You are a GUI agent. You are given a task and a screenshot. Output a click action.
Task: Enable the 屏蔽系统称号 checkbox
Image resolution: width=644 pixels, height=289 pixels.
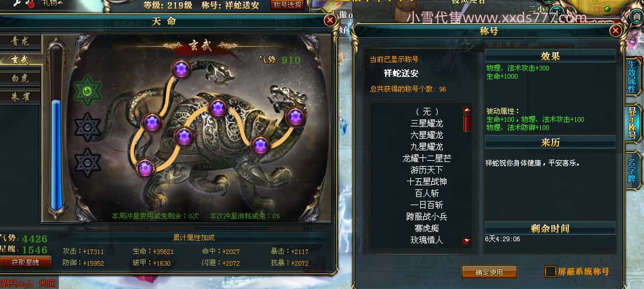coord(550,272)
